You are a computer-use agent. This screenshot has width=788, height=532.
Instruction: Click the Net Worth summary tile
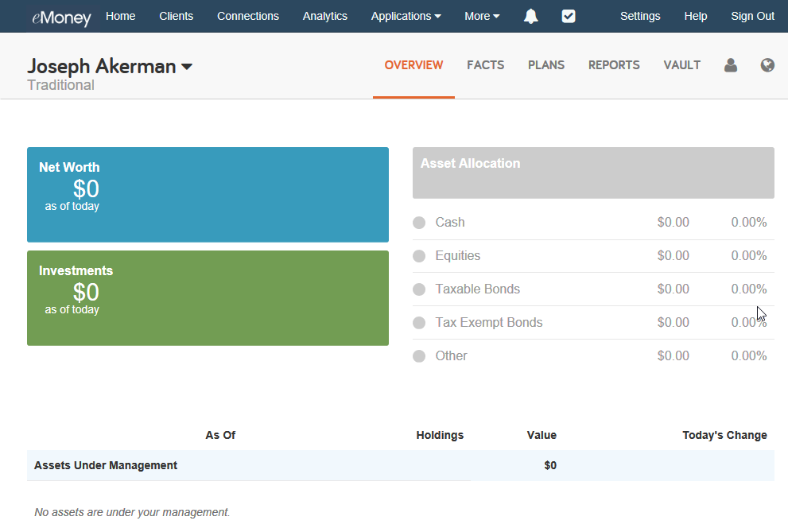click(208, 194)
